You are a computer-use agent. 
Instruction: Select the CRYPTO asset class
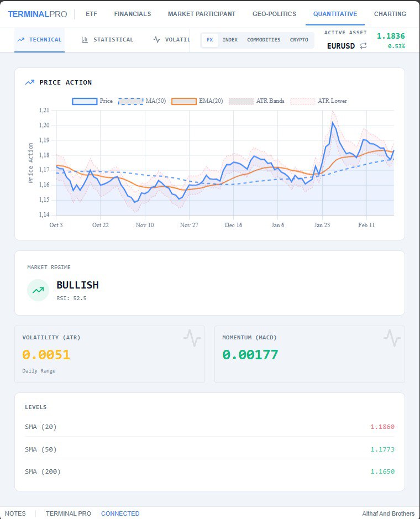pos(299,40)
